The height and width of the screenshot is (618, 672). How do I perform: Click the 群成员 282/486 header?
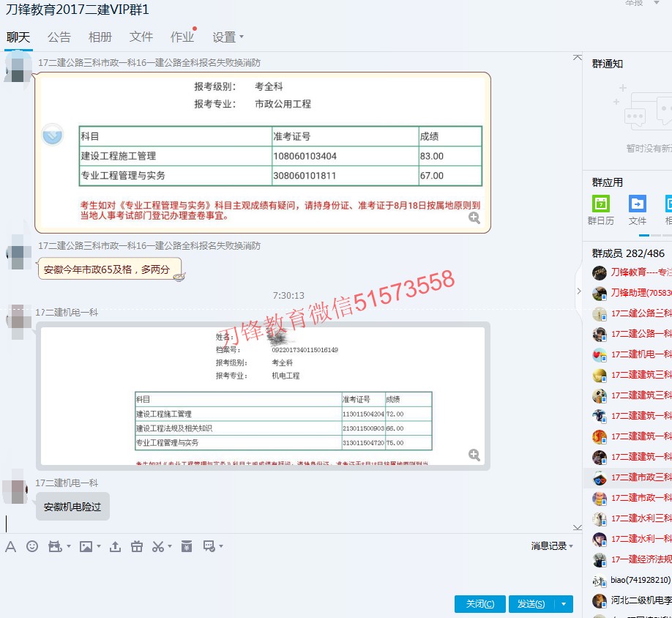click(628, 253)
